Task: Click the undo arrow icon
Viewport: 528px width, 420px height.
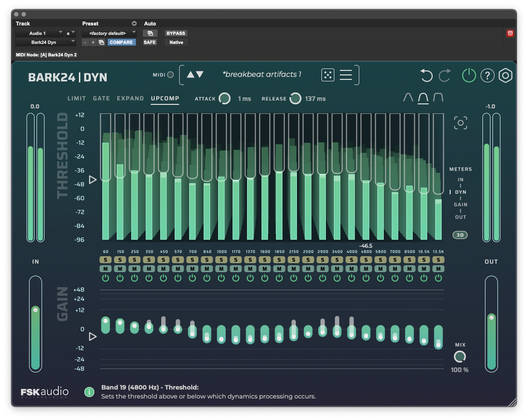Action: (x=426, y=76)
